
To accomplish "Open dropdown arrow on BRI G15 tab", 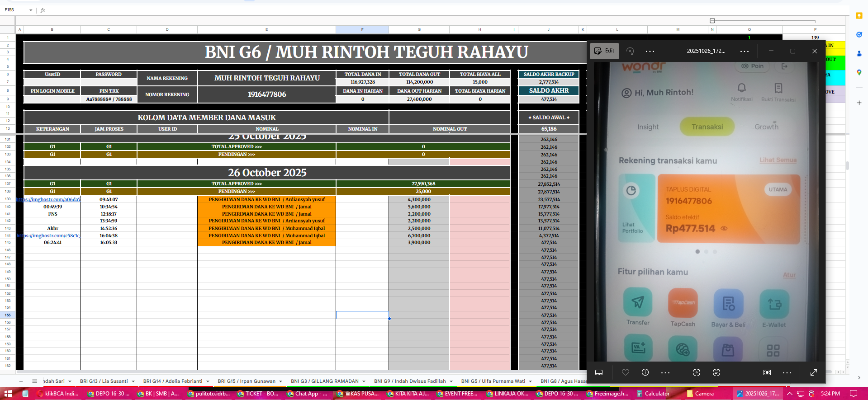I will 280,381.
